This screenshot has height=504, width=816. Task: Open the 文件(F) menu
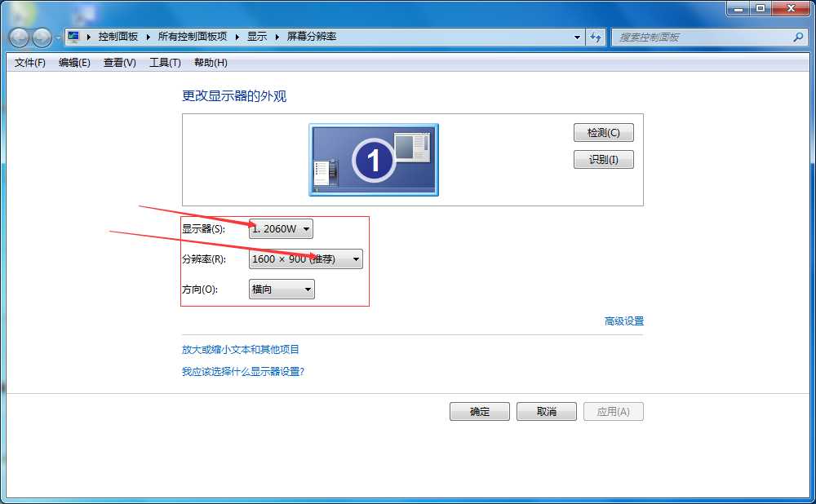(28, 62)
